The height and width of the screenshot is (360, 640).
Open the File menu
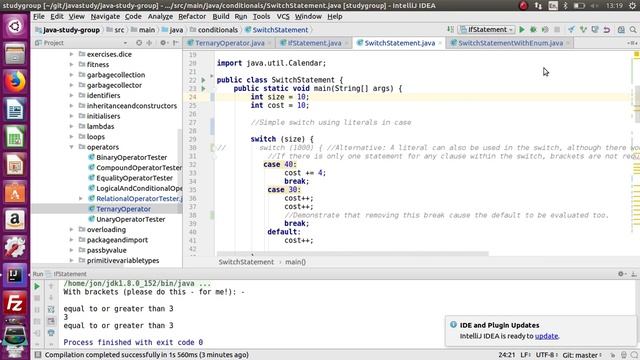(39, 17)
